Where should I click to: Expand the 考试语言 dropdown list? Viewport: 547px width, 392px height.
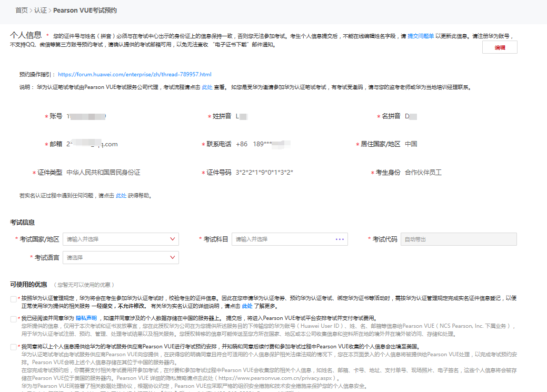tap(173, 257)
